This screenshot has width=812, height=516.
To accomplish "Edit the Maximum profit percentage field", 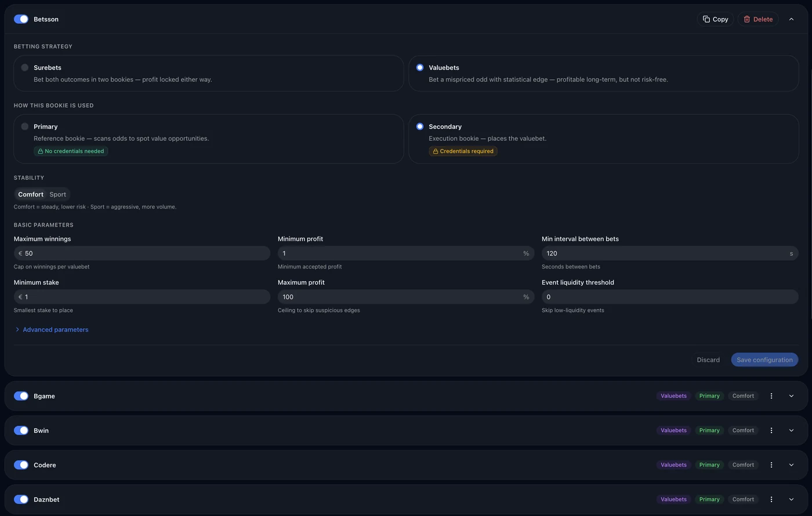I will tap(406, 297).
